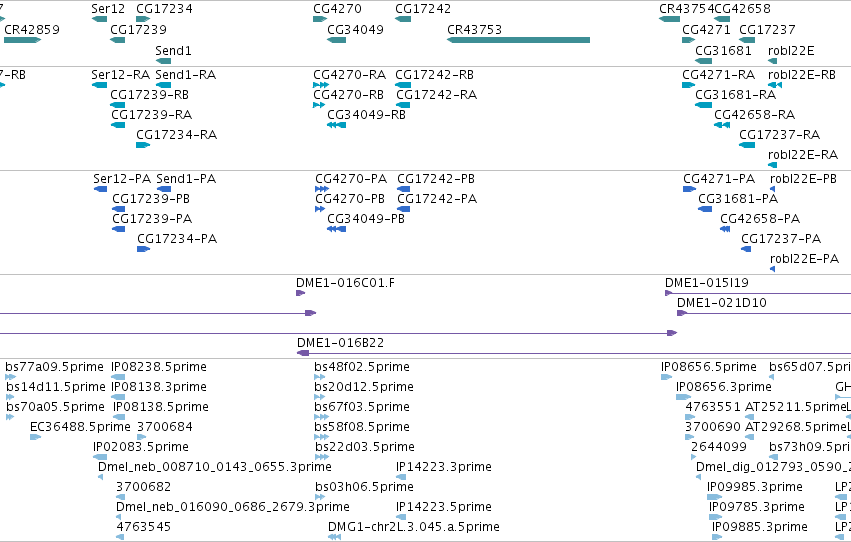Click the CG4270-RB transcript label
Screen dimensions: 851x542
pyautogui.click(x=348, y=95)
